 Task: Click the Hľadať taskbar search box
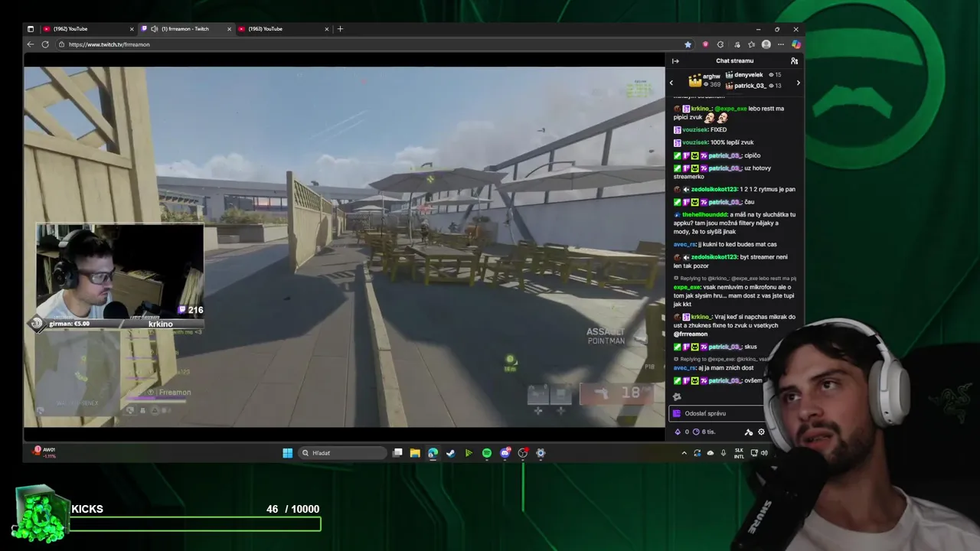[x=341, y=453]
